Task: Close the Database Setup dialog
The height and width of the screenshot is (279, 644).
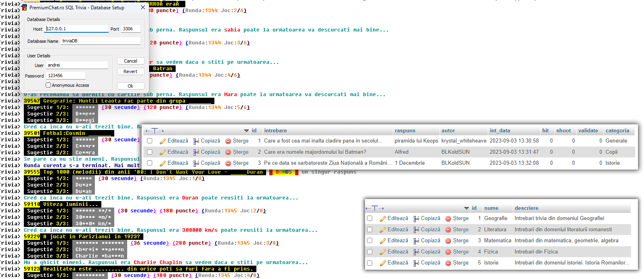Action: tap(143, 7)
